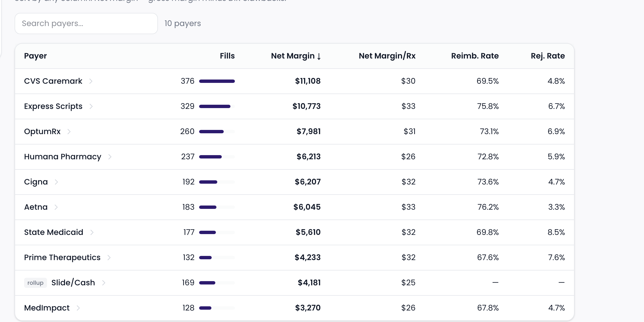The width and height of the screenshot is (644, 322).
Task: Expand Cigna row chevron
Action: pos(56,182)
